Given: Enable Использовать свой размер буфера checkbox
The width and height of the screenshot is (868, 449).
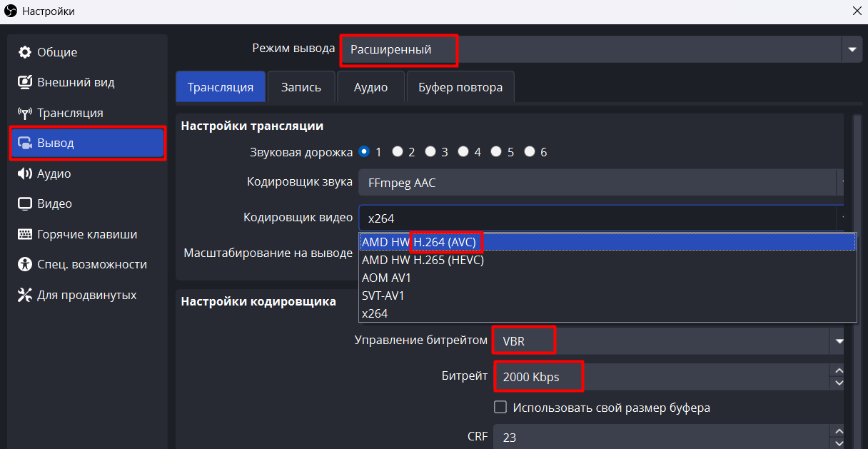Looking at the screenshot, I should tap(500, 408).
